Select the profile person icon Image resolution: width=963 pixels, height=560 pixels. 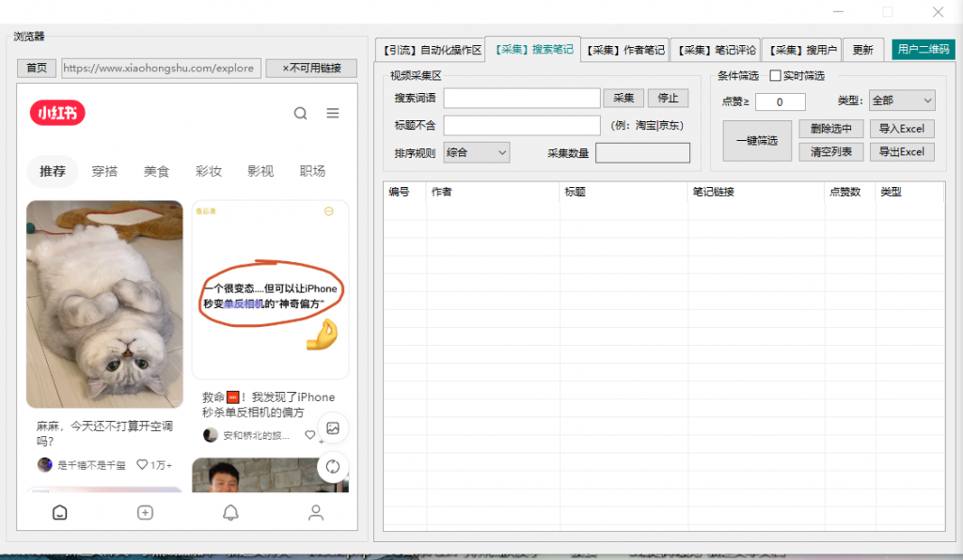pyautogui.click(x=315, y=513)
